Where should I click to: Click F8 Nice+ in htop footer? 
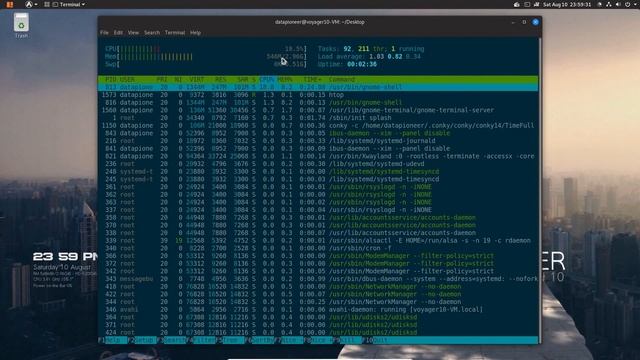(318, 340)
